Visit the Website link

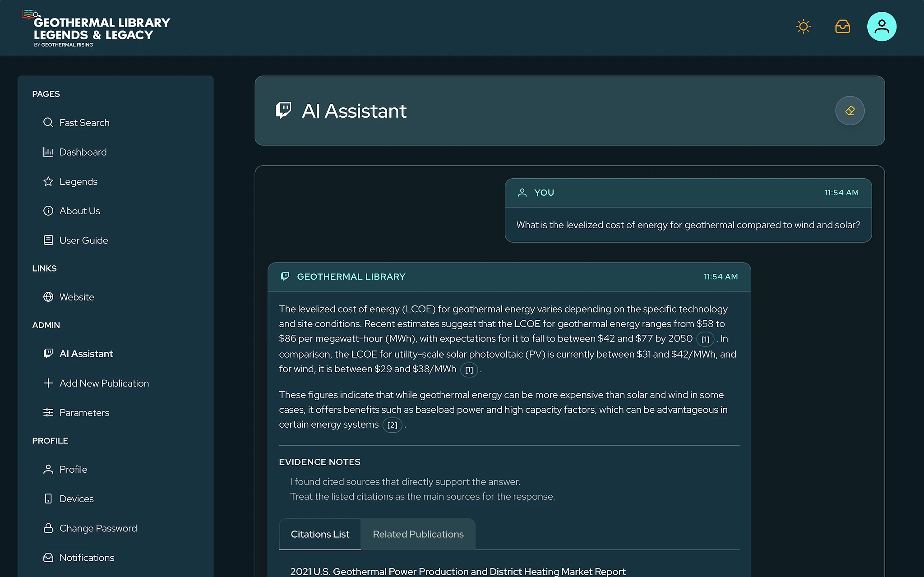pyautogui.click(x=77, y=297)
